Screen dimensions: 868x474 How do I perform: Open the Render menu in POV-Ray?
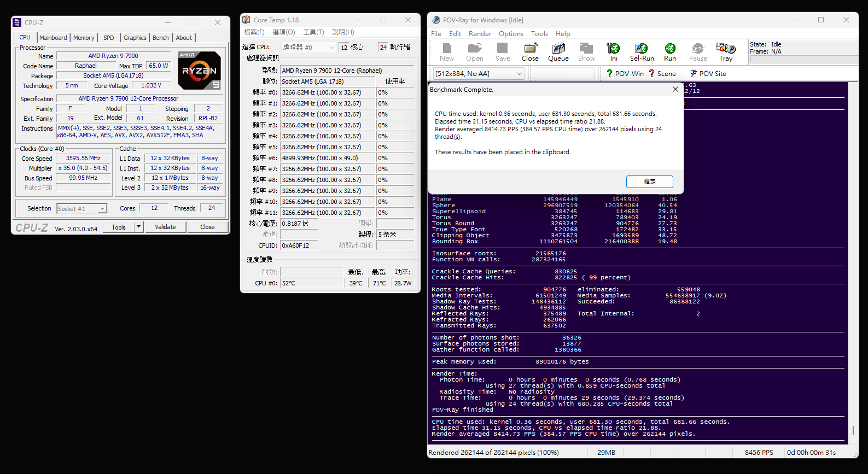point(480,34)
